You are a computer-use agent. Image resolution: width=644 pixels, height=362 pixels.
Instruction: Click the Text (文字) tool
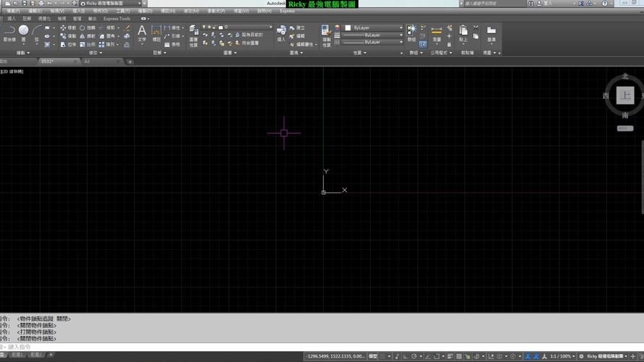pos(142,32)
